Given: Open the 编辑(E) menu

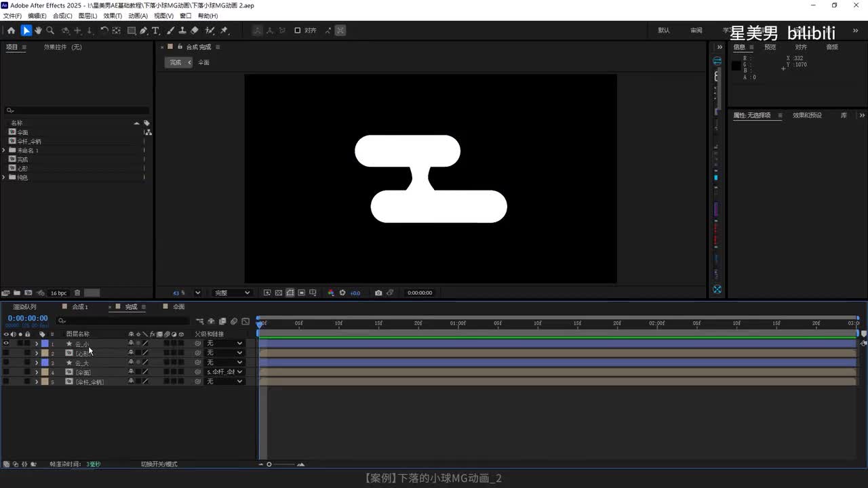Looking at the screenshot, I should (37, 16).
